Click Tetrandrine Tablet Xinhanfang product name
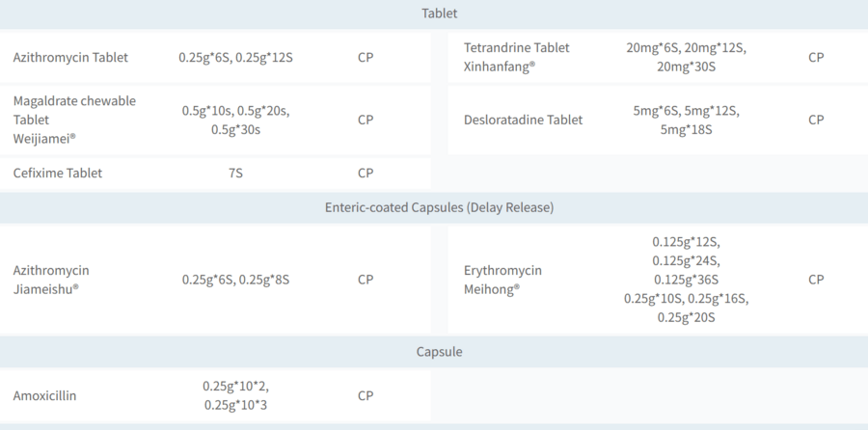 [517, 57]
